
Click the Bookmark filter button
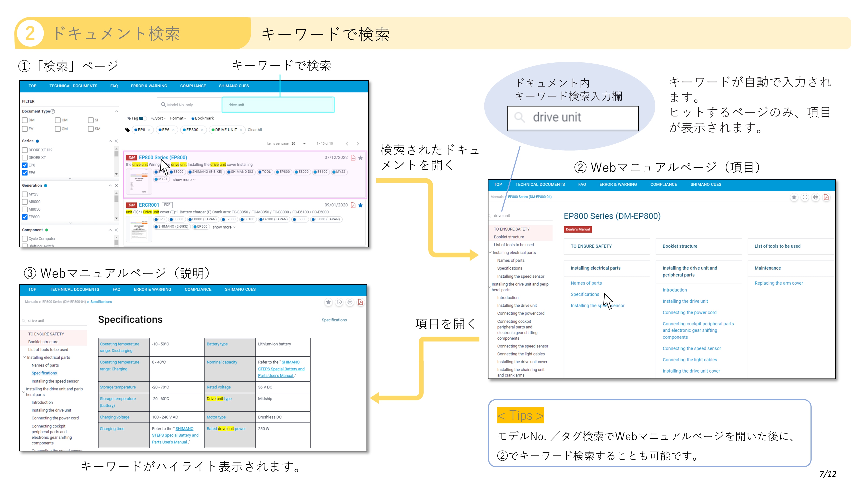(202, 118)
